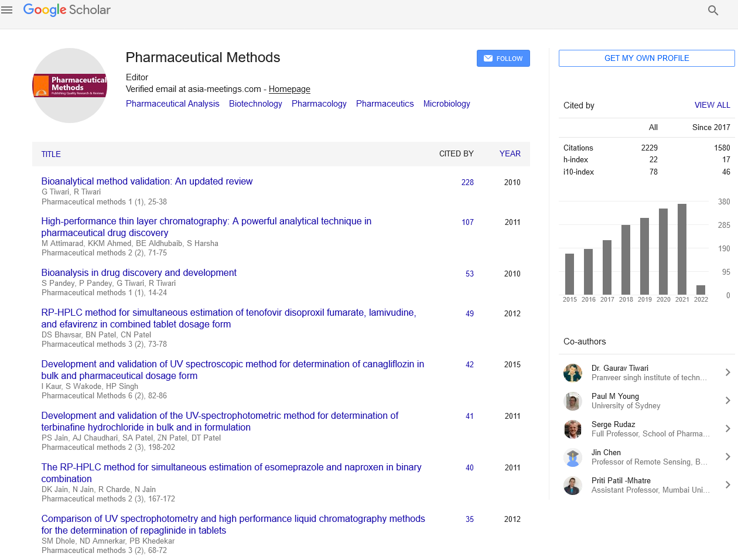Click Priti Patil-Mhatre's avatar photo

point(572,486)
